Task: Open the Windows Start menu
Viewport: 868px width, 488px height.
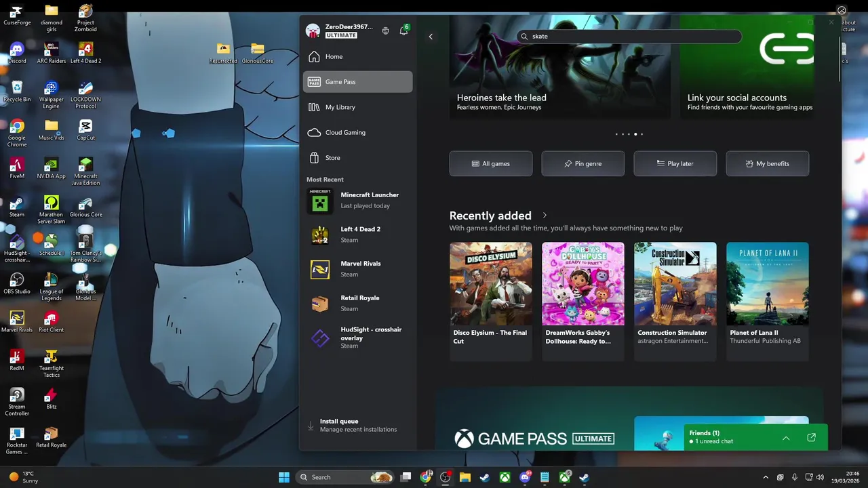Action: [x=284, y=477]
